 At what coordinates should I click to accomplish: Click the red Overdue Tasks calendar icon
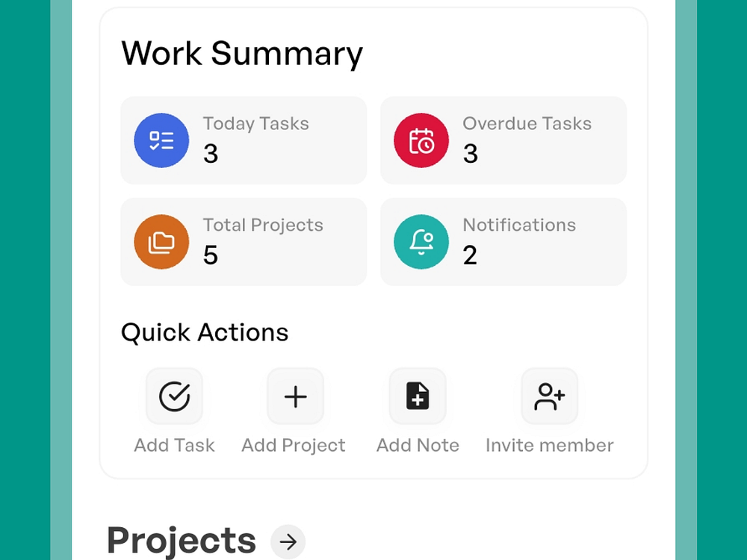click(x=421, y=140)
